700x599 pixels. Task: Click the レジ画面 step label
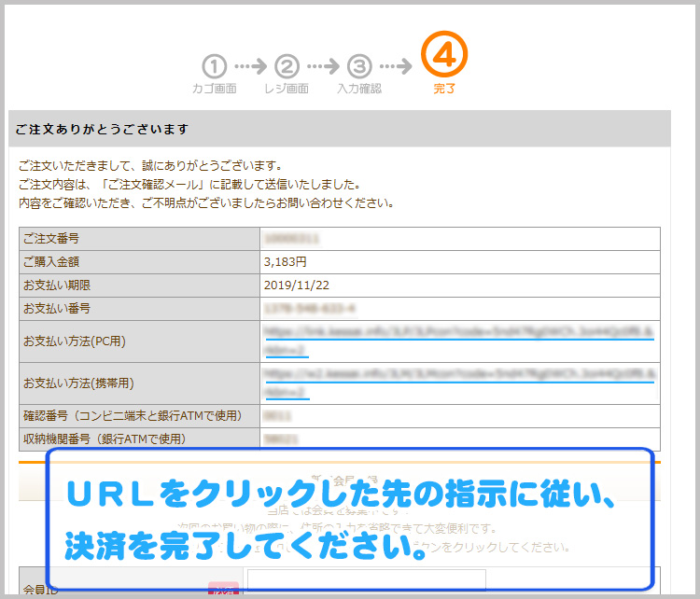click(287, 90)
